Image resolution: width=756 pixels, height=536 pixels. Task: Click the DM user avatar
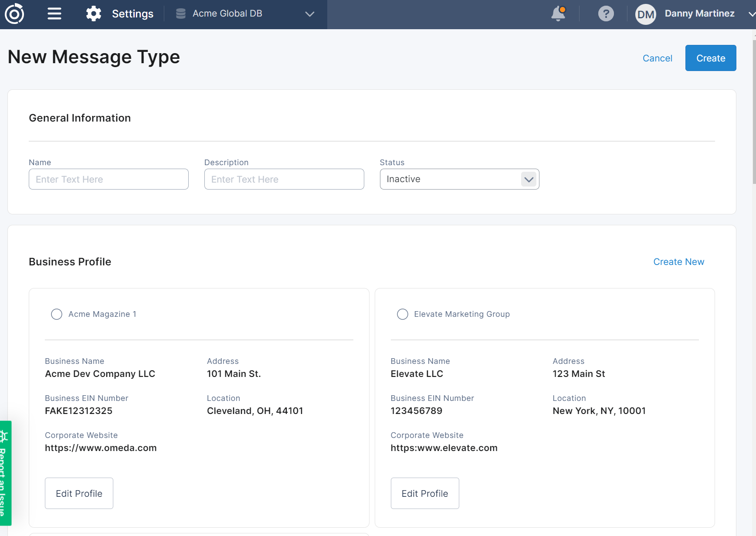click(x=645, y=14)
